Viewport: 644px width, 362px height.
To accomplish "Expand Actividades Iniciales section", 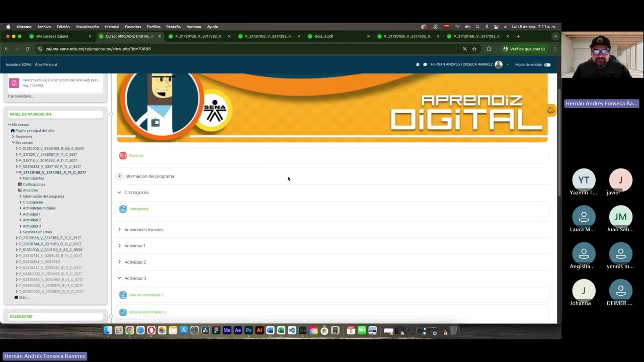I will coord(119,229).
